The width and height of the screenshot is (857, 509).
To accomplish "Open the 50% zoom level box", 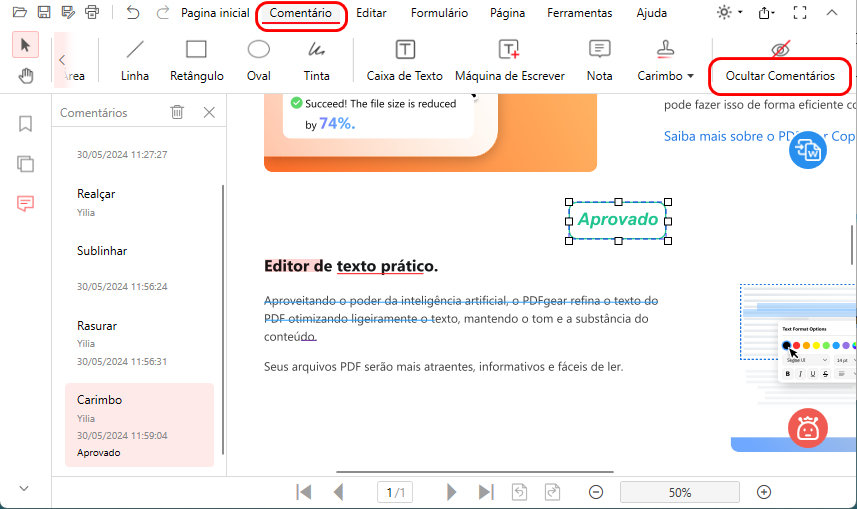I will (679, 492).
